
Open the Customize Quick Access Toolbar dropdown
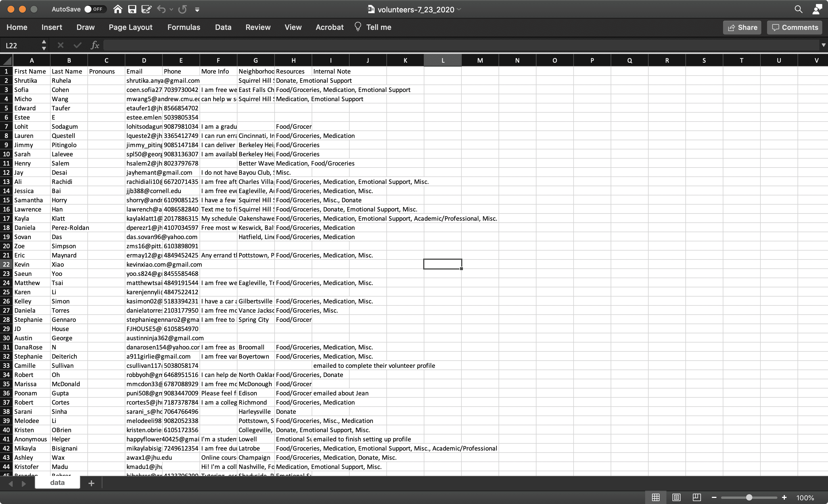point(197,10)
